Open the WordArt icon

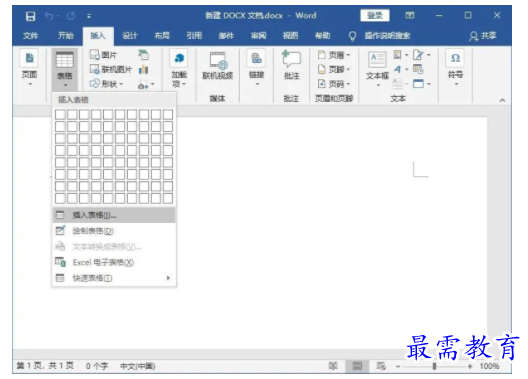coord(401,69)
